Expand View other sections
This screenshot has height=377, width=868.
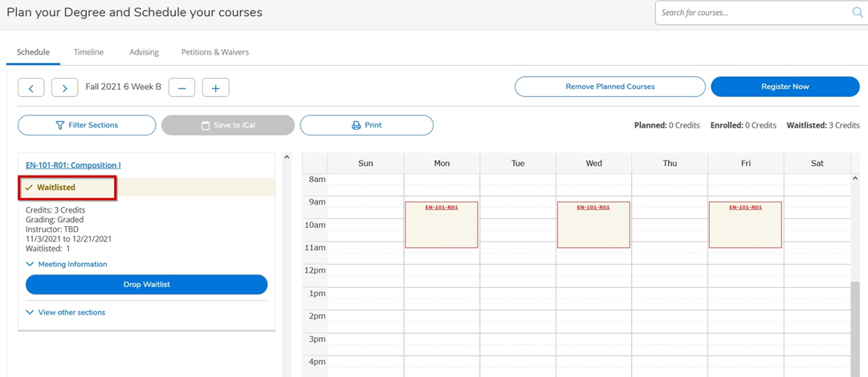[66, 312]
